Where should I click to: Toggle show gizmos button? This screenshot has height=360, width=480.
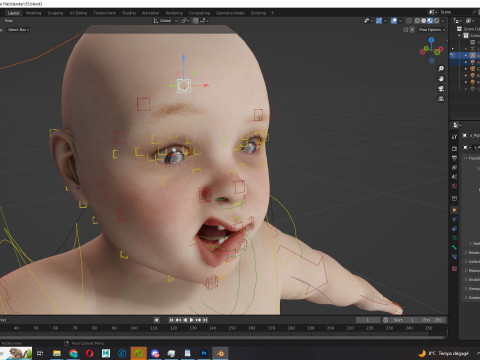tap(379, 21)
